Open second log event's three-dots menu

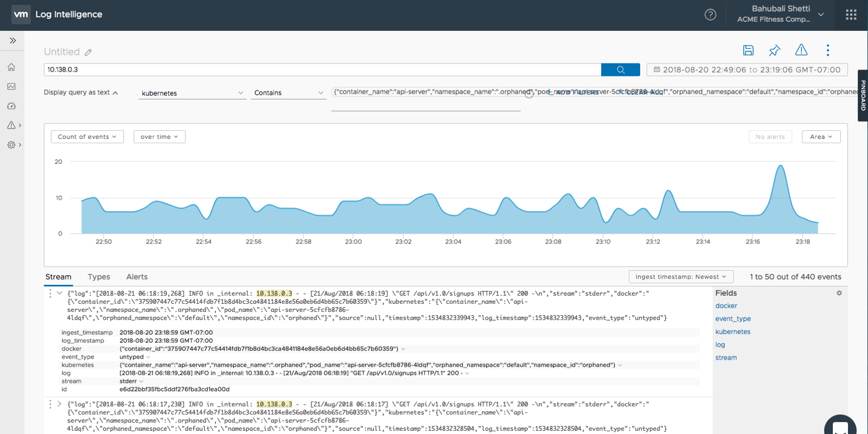coord(50,404)
